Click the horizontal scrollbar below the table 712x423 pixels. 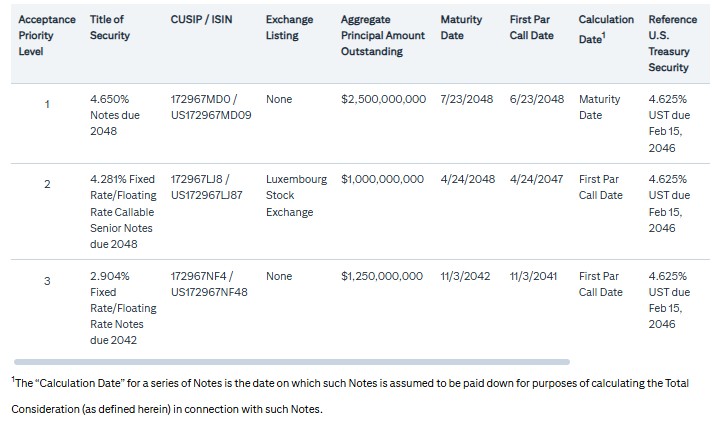[x=291, y=361]
